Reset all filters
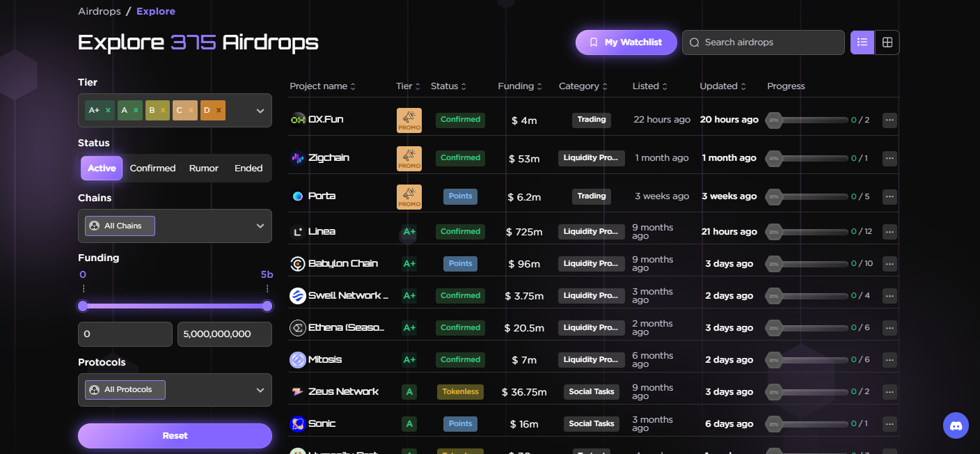This screenshot has width=980, height=454. click(175, 436)
